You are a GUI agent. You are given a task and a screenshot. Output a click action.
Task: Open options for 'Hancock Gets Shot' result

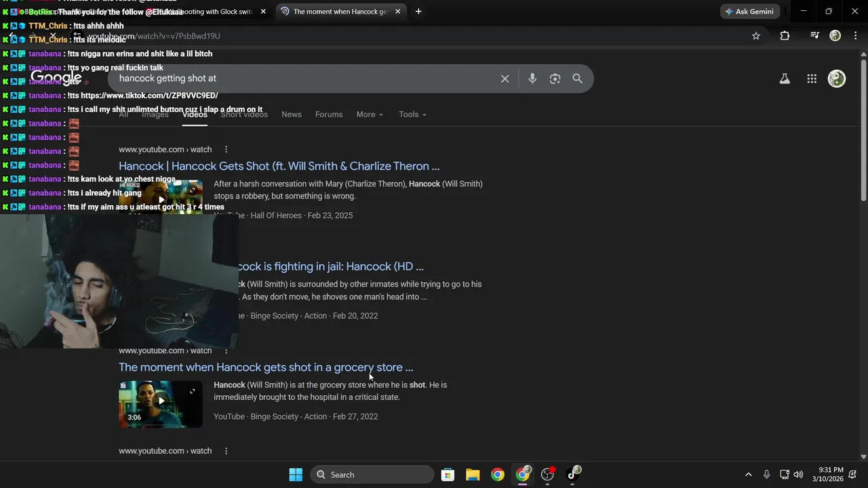[226, 149]
